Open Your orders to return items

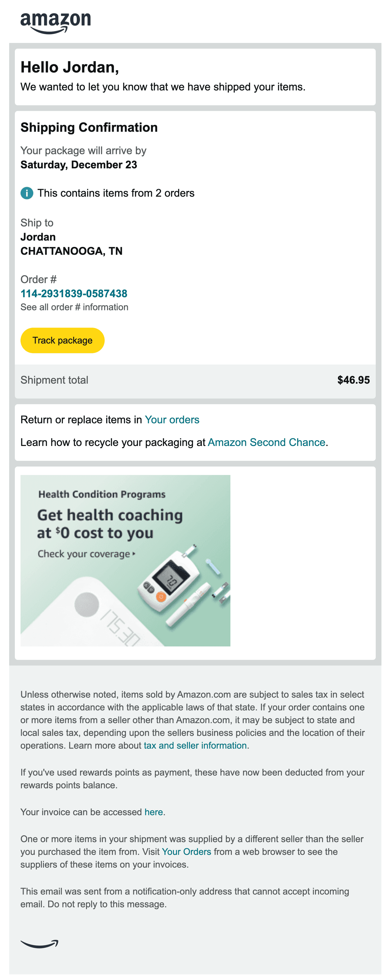(x=172, y=420)
